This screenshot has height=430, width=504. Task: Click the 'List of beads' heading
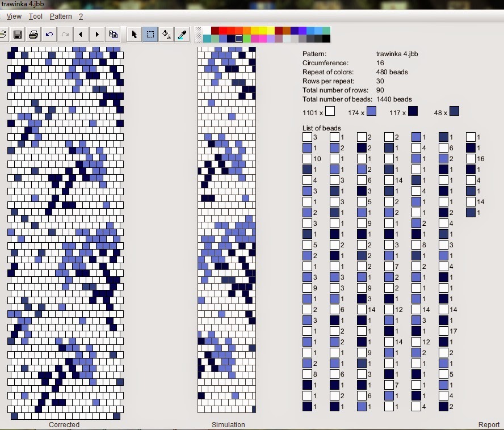coord(321,128)
